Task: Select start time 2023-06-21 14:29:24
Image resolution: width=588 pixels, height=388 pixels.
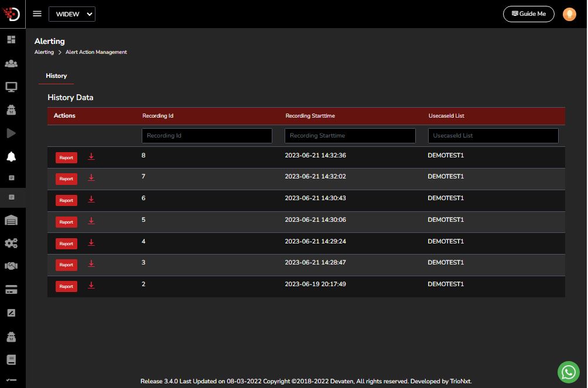Action: coord(315,242)
